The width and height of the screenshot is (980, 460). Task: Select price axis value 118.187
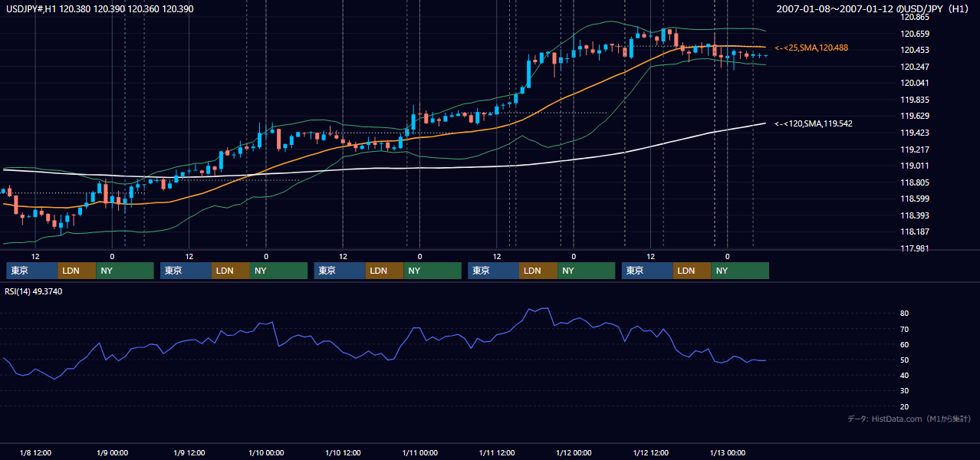916,232
